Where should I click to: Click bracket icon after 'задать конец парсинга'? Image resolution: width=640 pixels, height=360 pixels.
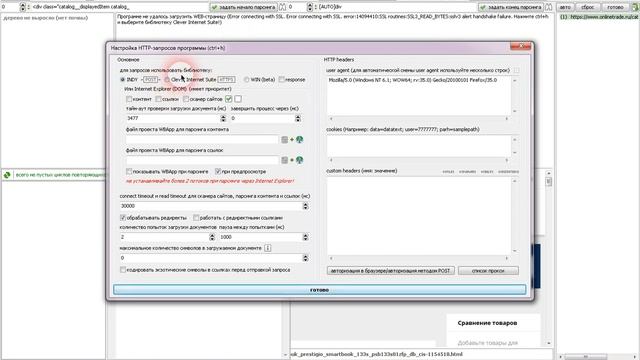pyautogui.click(x=549, y=7)
